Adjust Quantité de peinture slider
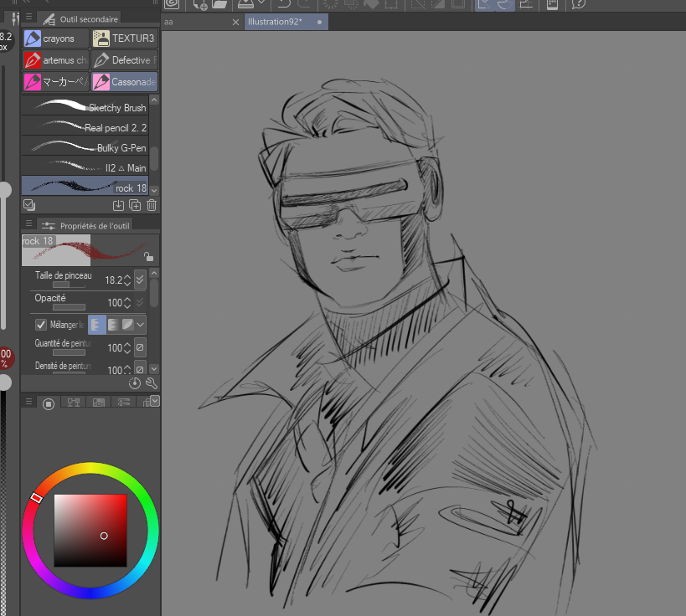 [70, 352]
